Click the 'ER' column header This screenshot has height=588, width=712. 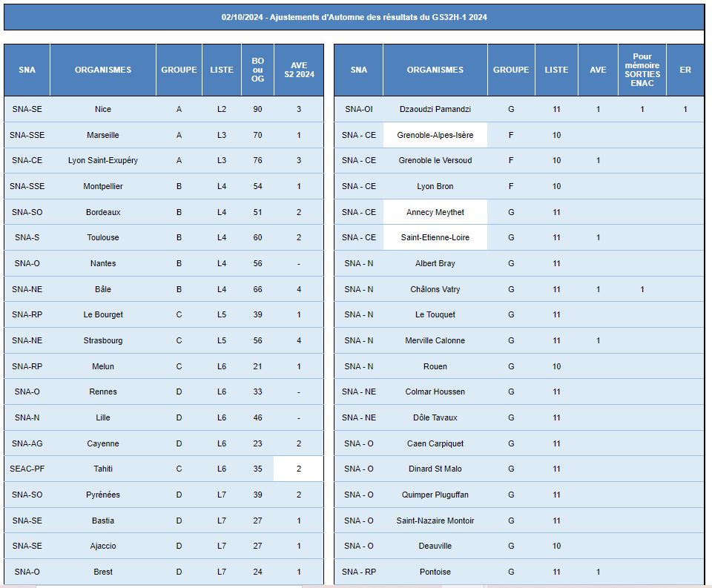(685, 70)
